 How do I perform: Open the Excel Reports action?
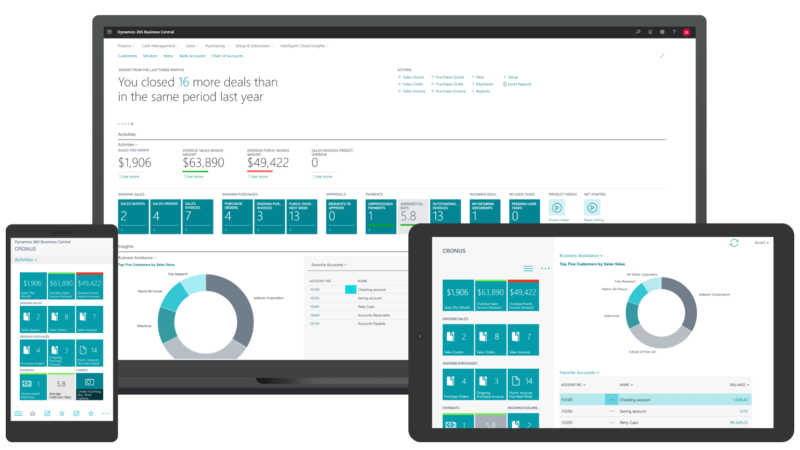517,84
